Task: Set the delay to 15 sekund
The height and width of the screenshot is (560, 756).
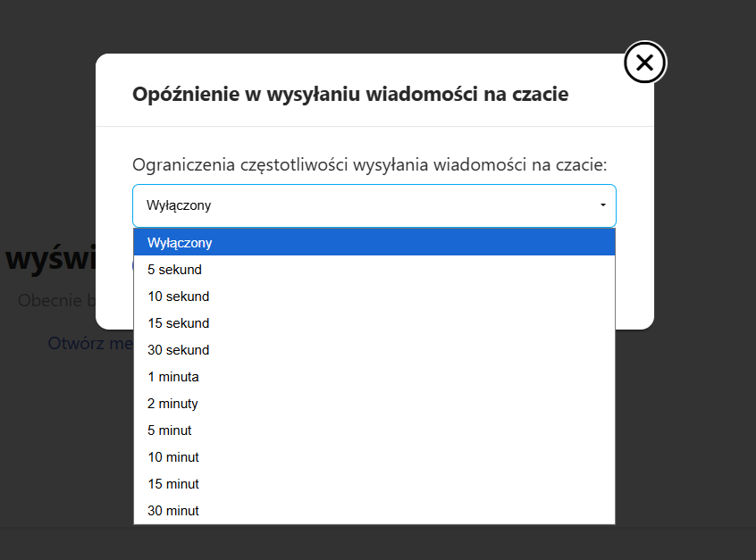Action: tap(374, 323)
